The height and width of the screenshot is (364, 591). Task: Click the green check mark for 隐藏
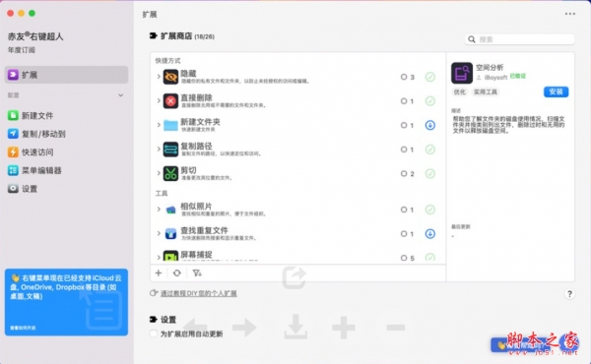(430, 77)
